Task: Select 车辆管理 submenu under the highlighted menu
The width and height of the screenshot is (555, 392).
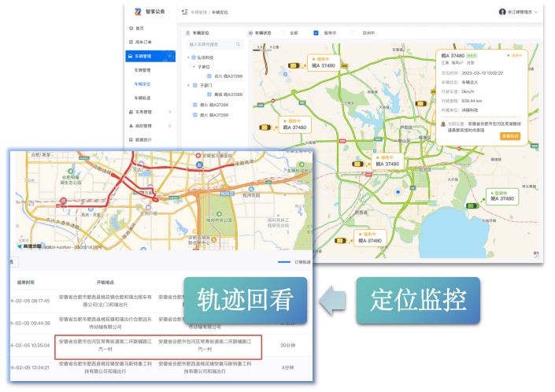Action: point(142,70)
